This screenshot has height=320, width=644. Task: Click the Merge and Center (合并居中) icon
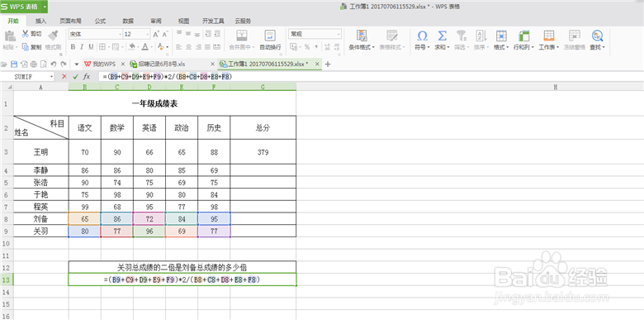click(242, 36)
